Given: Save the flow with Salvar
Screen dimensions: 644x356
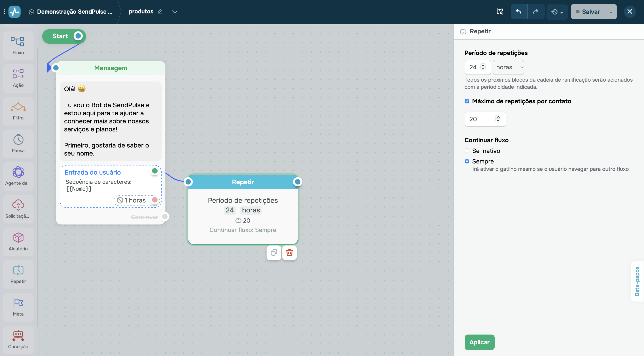Looking at the screenshot, I should (x=588, y=12).
